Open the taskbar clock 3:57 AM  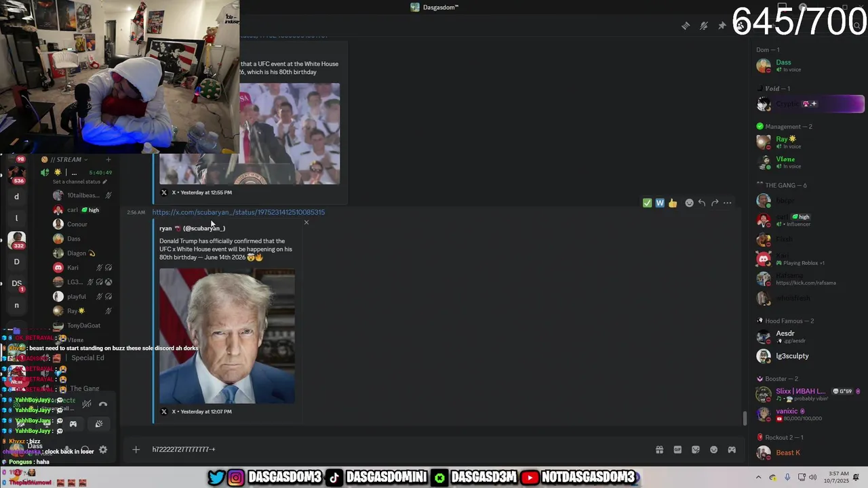tap(837, 477)
